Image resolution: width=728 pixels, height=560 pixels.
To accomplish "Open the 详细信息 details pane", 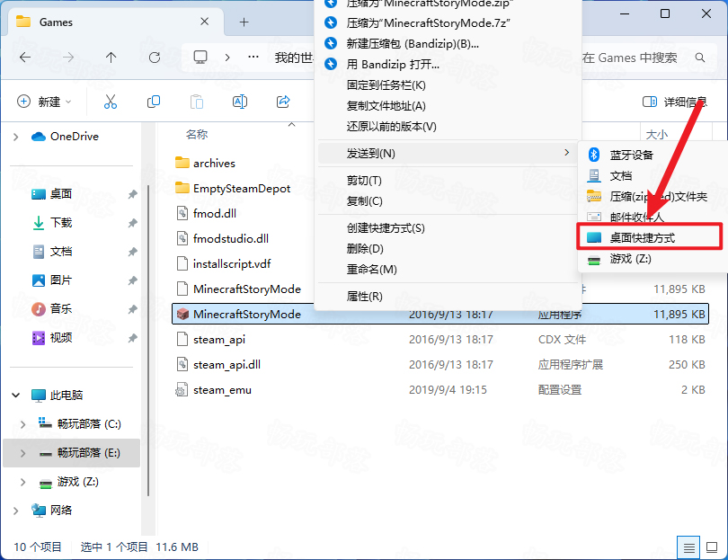I will (675, 102).
